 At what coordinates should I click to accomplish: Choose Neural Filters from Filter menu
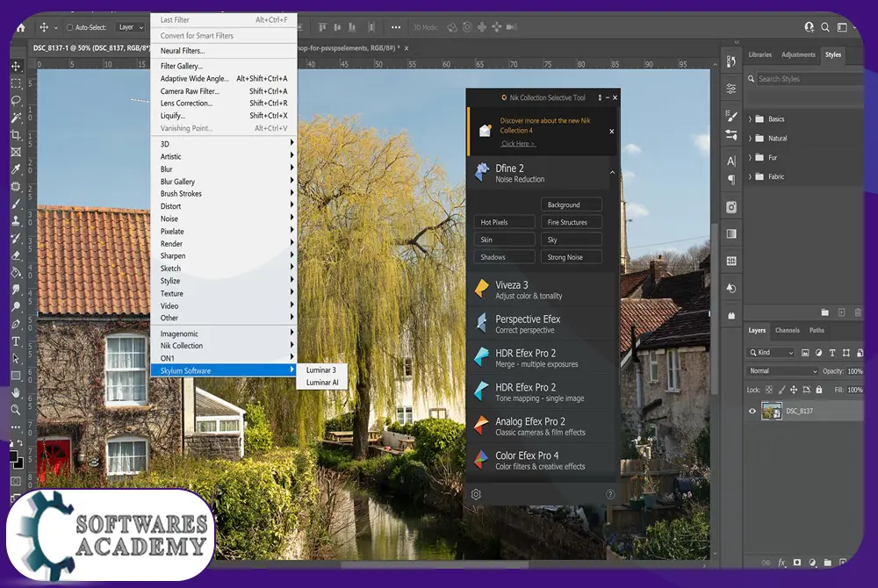(223, 50)
